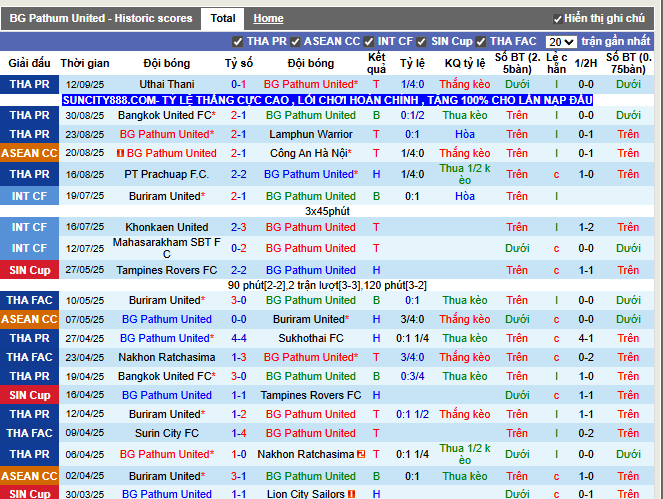Toggle the ASEAN CC league checkbox
Image resolution: width=663 pixels, height=499 pixels.
295,42
